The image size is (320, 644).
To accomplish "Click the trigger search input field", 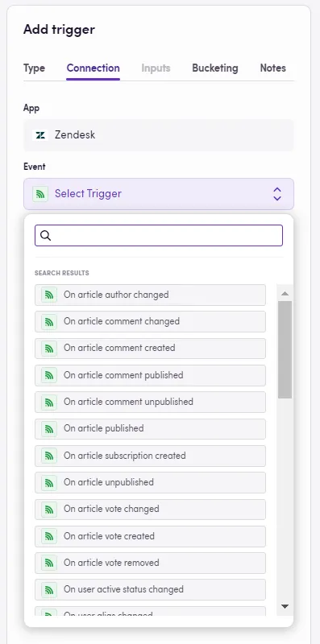I will (159, 235).
